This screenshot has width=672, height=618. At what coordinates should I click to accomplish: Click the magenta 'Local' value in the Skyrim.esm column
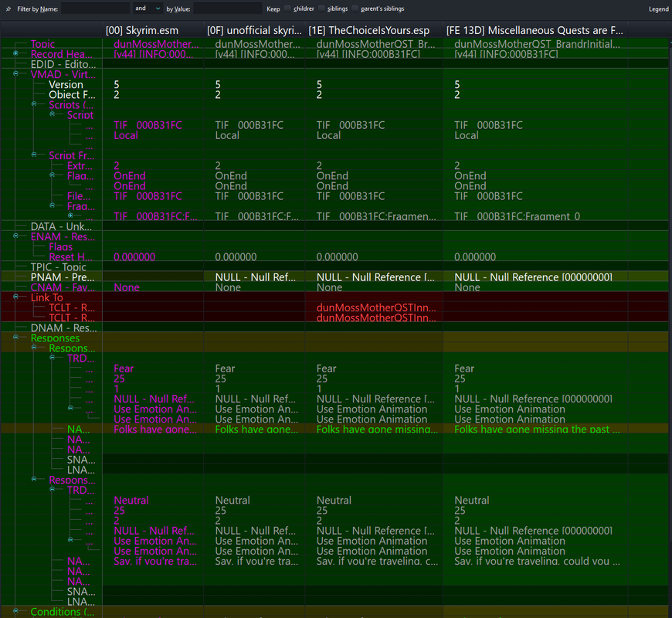126,135
